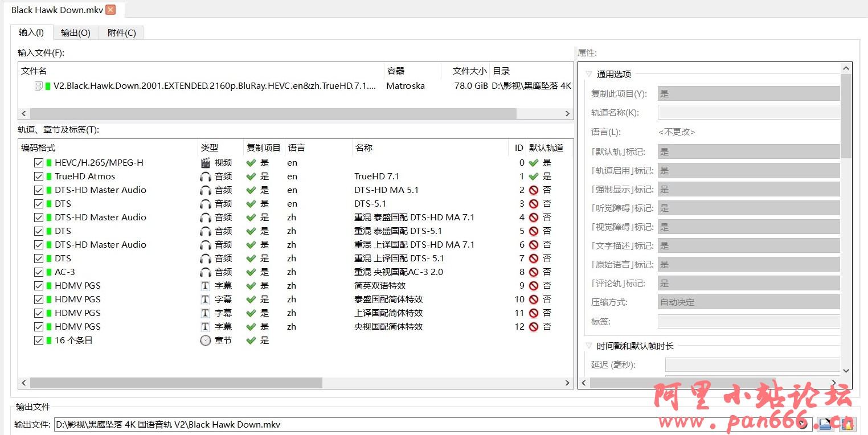Click the headphones icon for DTS-HD MA 5.1 track
This screenshot has width=868, height=435.
[x=206, y=190]
